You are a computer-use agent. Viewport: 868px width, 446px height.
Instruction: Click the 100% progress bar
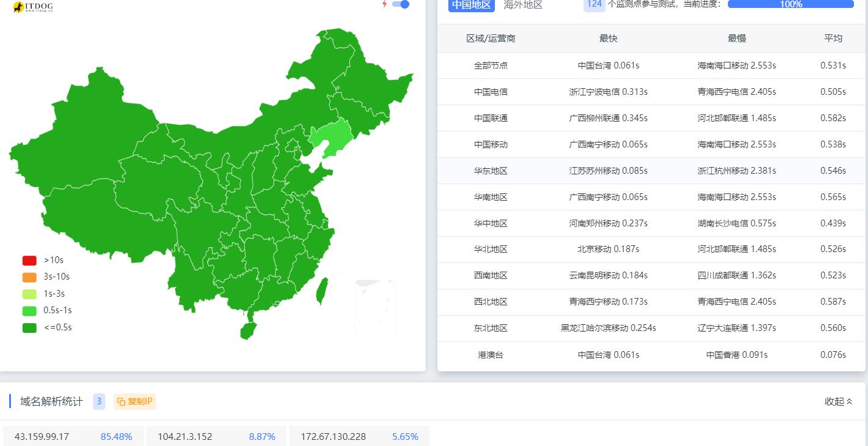click(790, 4)
